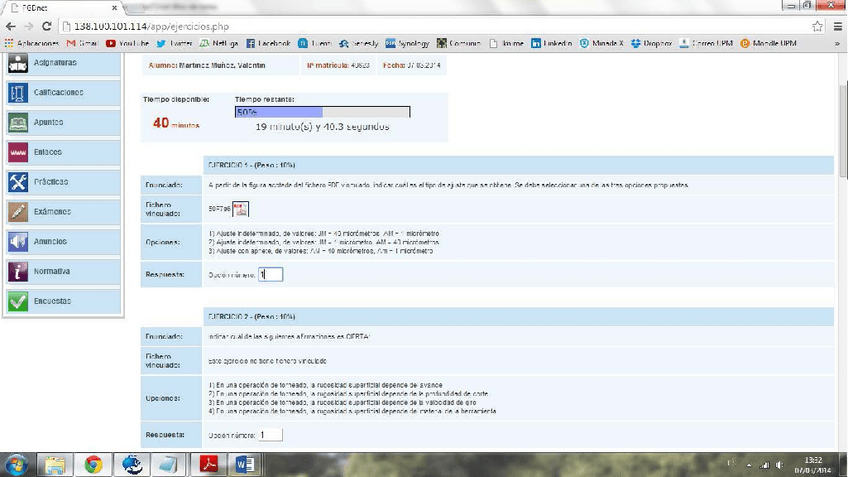Open linked PDF file in Ejercicio 1
The image size is (848, 477).
[x=240, y=209]
